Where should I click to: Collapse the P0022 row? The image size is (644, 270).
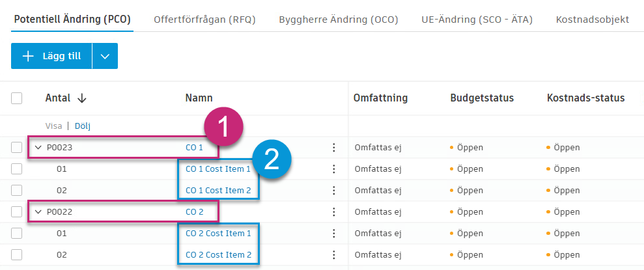(x=38, y=212)
